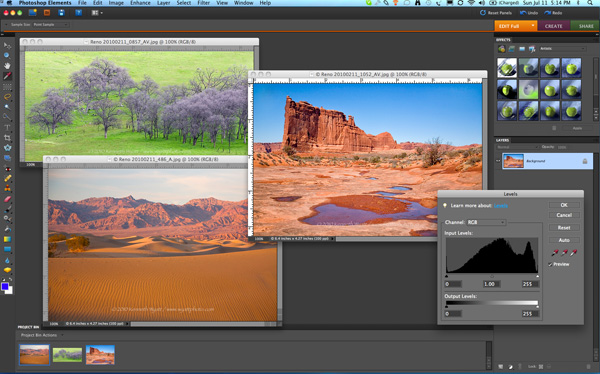This screenshot has width=600, height=374.
Task: Open the Window menu
Action: point(243,3)
